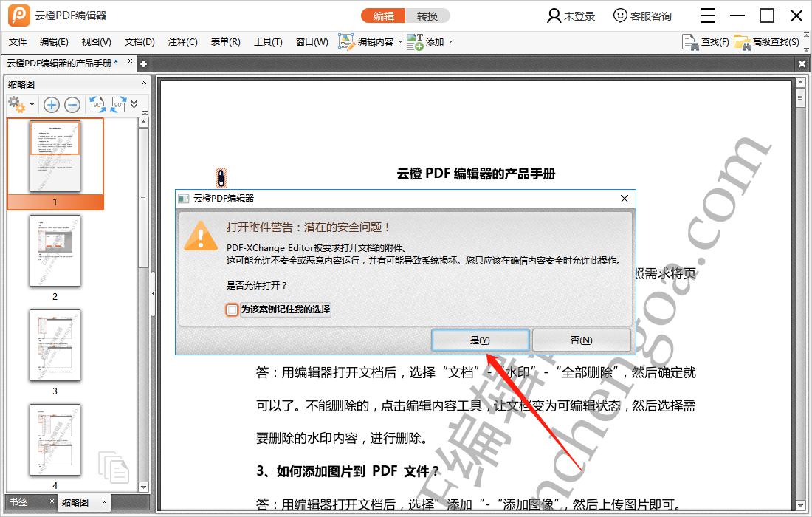Select the 云橙PDF编辑器的产品手册 document tab
The width and height of the screenshot is (812, 517).
[62, 64]
